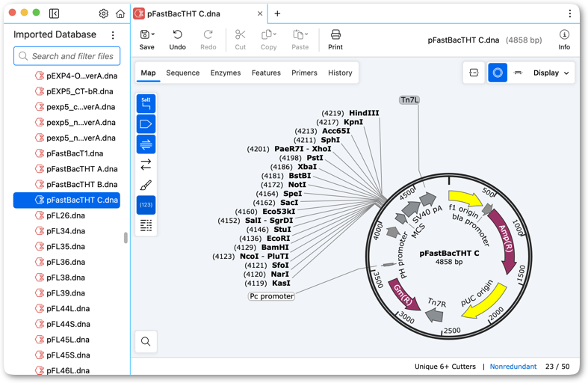Open Save dropdown arrow
The image size is (588, 383).
pyautogui.click(x=153, y=34)
